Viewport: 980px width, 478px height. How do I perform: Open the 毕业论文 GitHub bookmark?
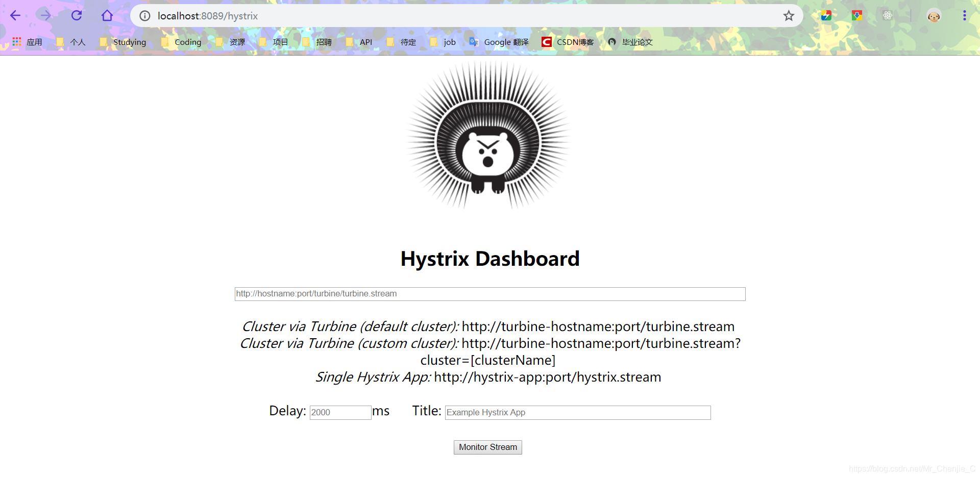630,42
